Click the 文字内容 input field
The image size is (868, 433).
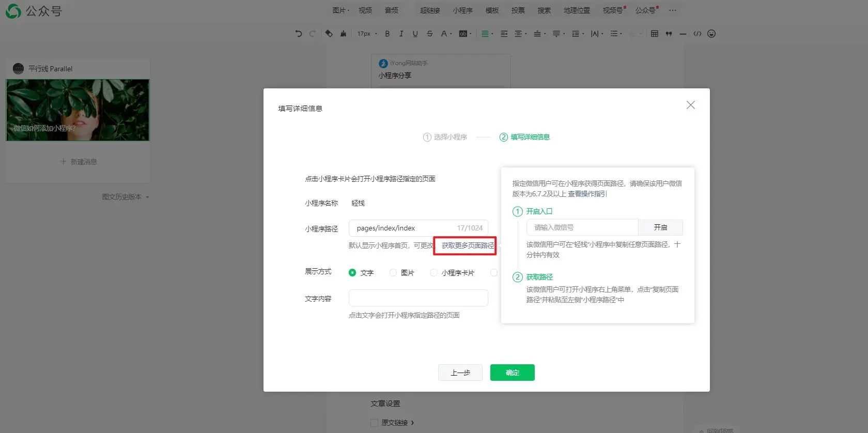pyautogui.click(x=418, y=298)
